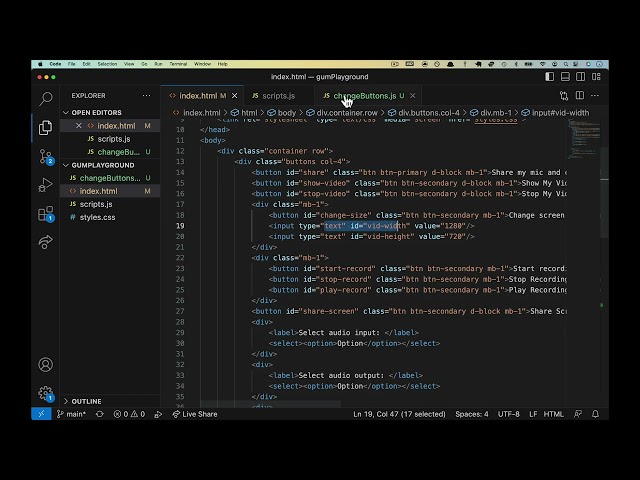Click the feedback icon in status bar
The image size is (640, 480).
578,414
